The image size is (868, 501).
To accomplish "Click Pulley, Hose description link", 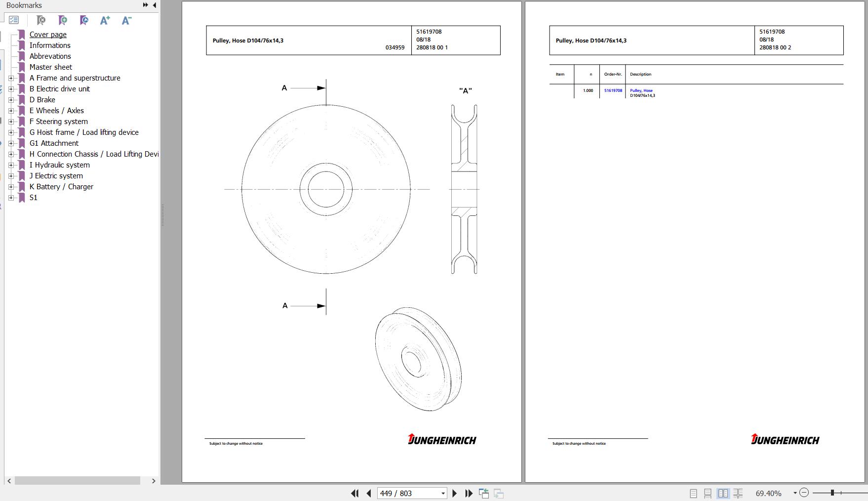I will click(x=641, y=90).
